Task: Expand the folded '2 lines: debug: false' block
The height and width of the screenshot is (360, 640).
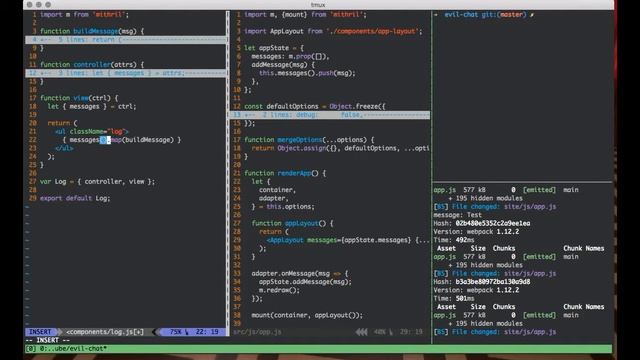Action: point(330,115)
